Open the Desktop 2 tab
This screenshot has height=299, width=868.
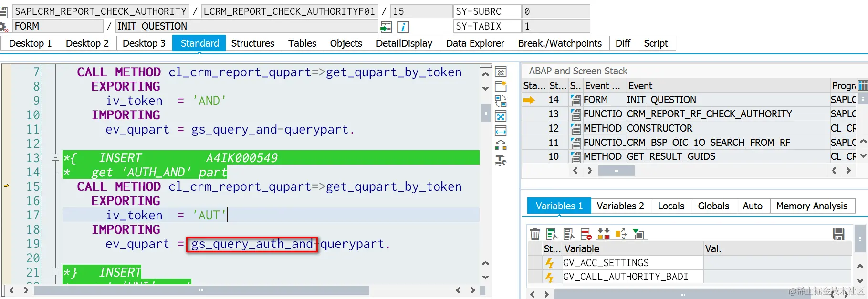click(87, 43)
